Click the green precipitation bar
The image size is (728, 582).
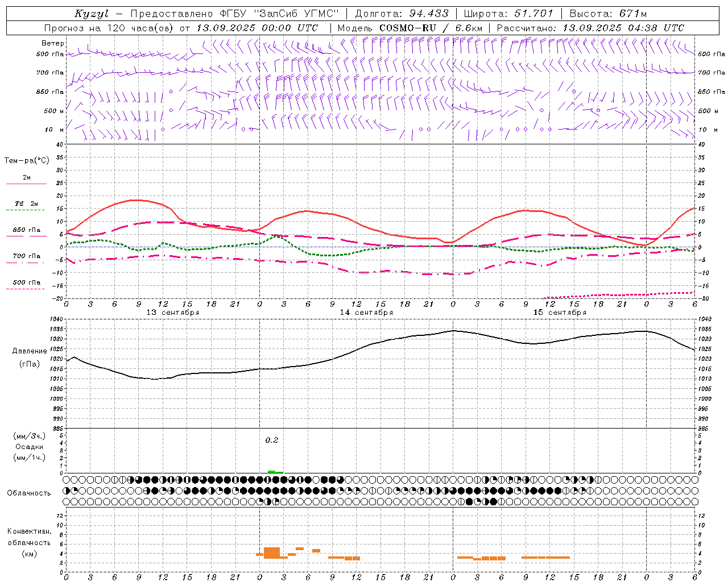point(275,471)
